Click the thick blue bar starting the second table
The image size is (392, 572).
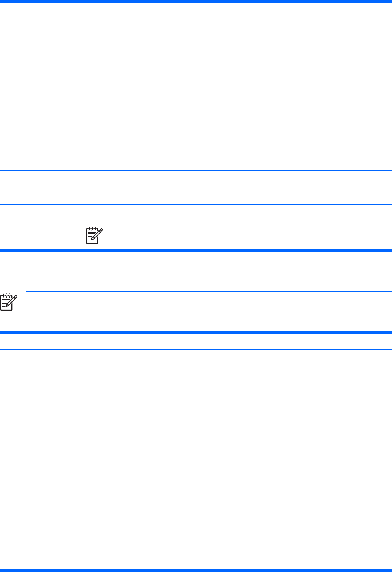point(196,332)
